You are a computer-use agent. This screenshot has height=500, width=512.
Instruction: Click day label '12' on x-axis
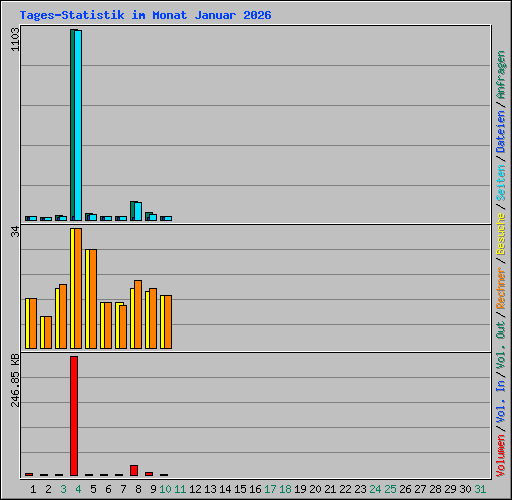click(195, 489)
